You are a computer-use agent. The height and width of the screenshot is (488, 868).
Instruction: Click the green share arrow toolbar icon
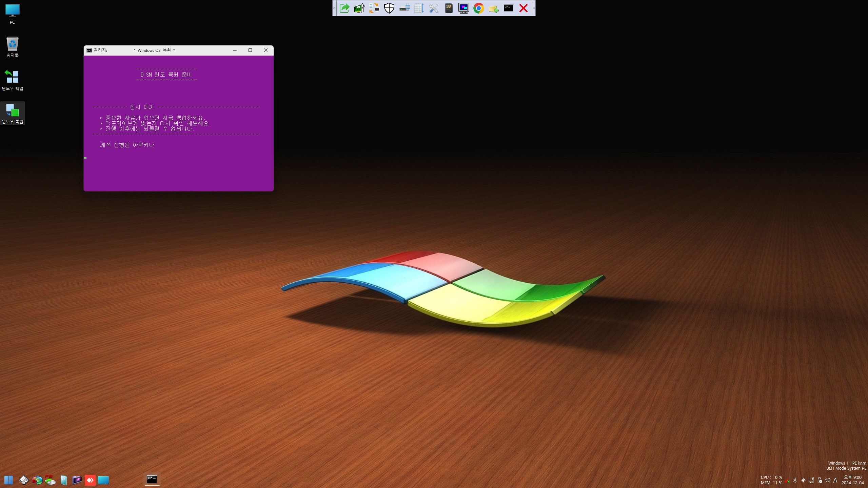[x=344, y=8]
